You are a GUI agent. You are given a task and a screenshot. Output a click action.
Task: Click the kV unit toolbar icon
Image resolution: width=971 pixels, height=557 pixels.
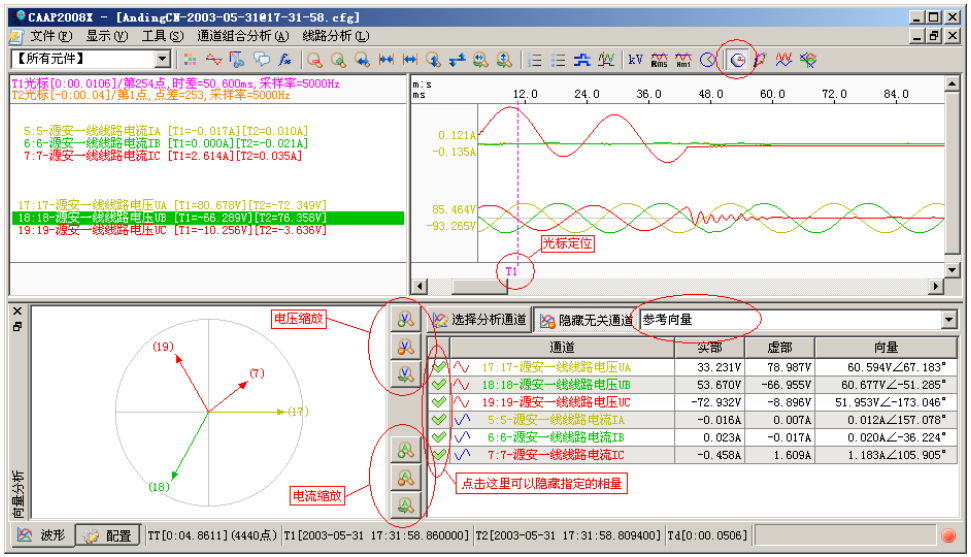tap(635, 60)
